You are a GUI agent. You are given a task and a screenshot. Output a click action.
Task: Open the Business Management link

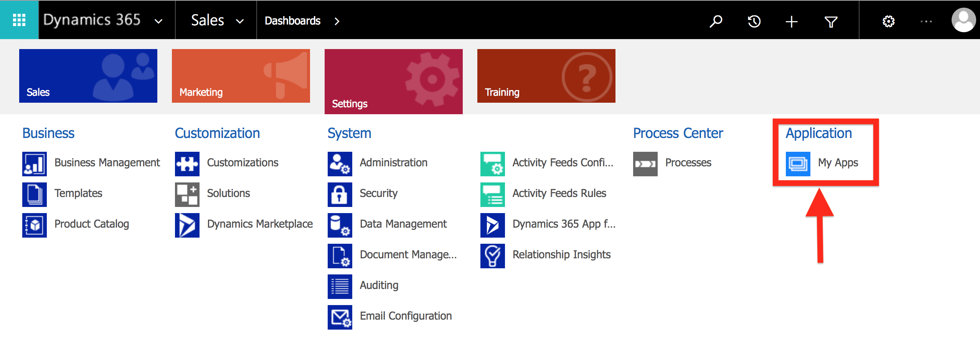pos(107,163)
